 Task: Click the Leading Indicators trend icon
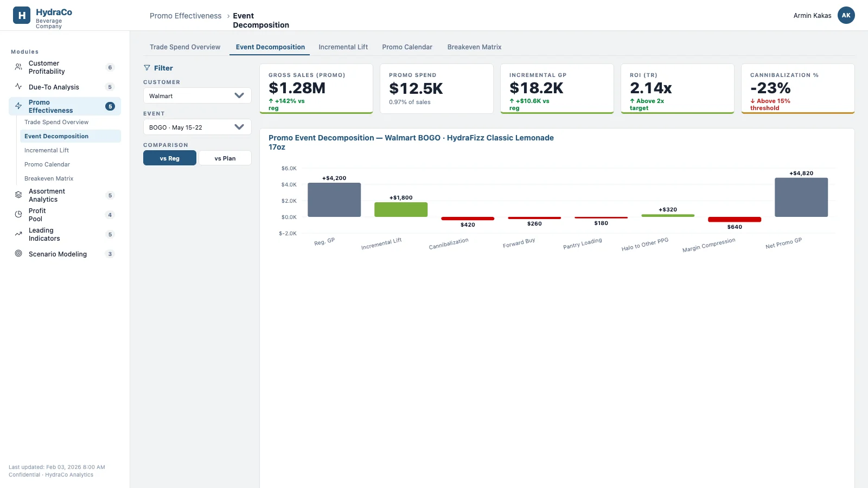18,234
